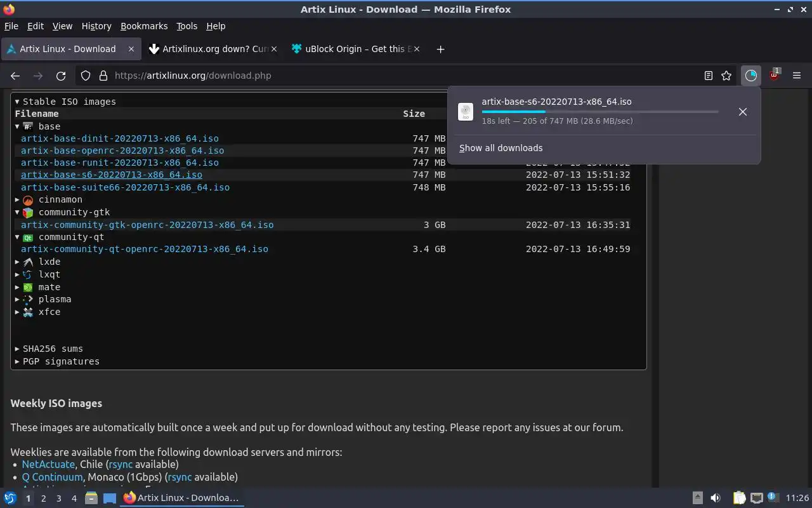Download artix-base-openrc-20220713-x86_64.iso
Image resolution: width=812 pixels, height=508 pixels.
[122, 150]
